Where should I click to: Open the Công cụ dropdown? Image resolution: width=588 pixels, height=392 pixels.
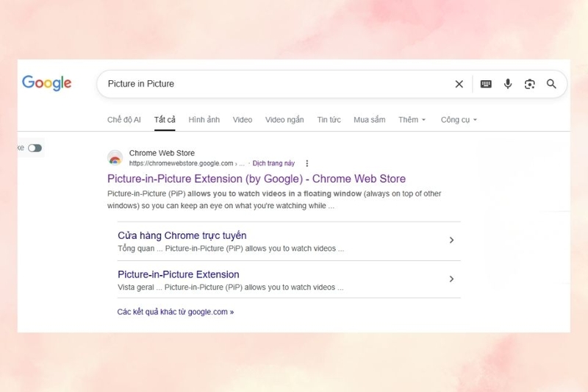[459, 120]
